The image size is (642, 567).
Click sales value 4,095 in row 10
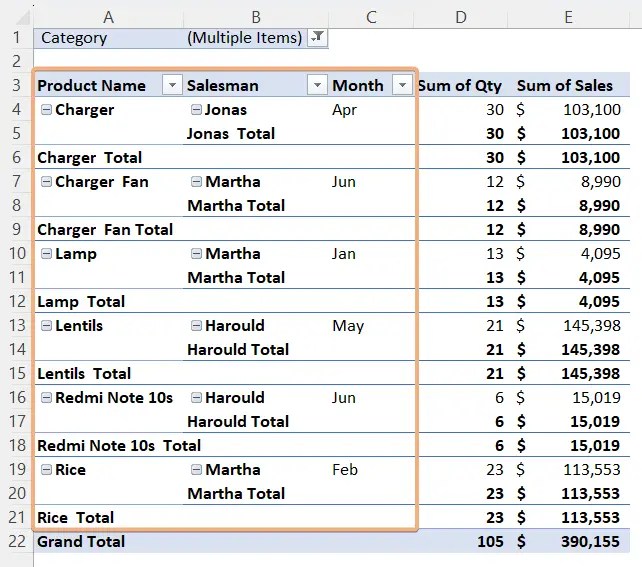click(601, 254)
